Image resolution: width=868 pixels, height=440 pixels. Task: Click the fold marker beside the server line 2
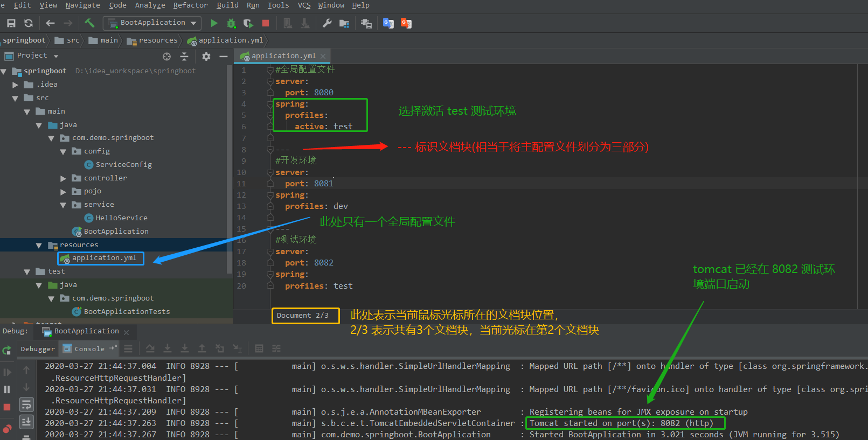click(270, 82)
